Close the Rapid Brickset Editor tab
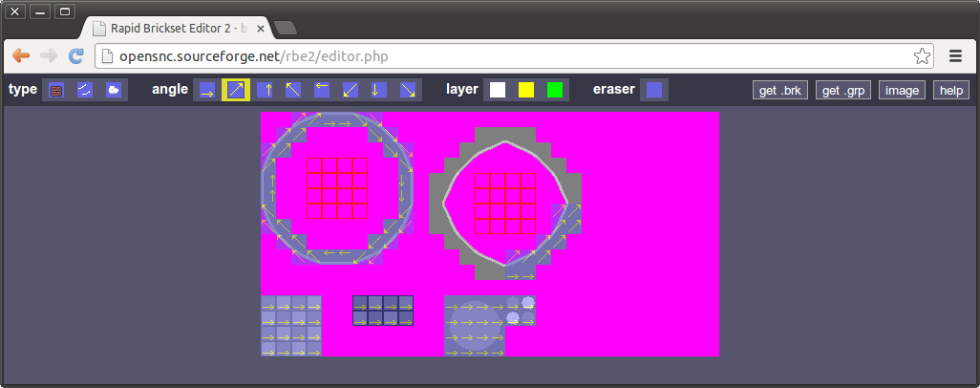 click(261, 29)
